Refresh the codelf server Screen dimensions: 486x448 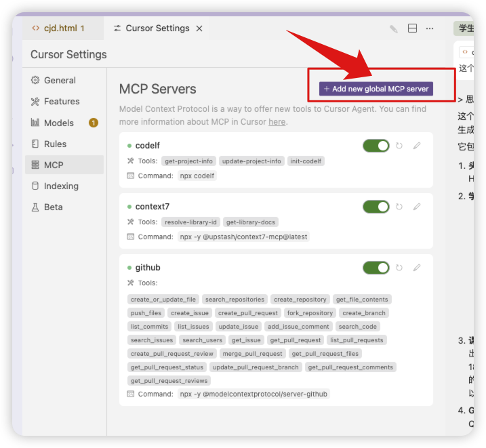coord(399,146)
